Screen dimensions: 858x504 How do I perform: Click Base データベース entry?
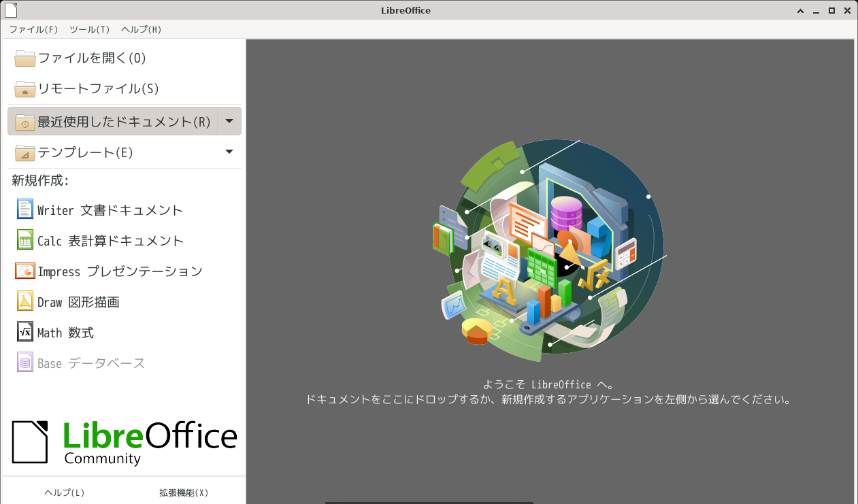click(125, 363)
